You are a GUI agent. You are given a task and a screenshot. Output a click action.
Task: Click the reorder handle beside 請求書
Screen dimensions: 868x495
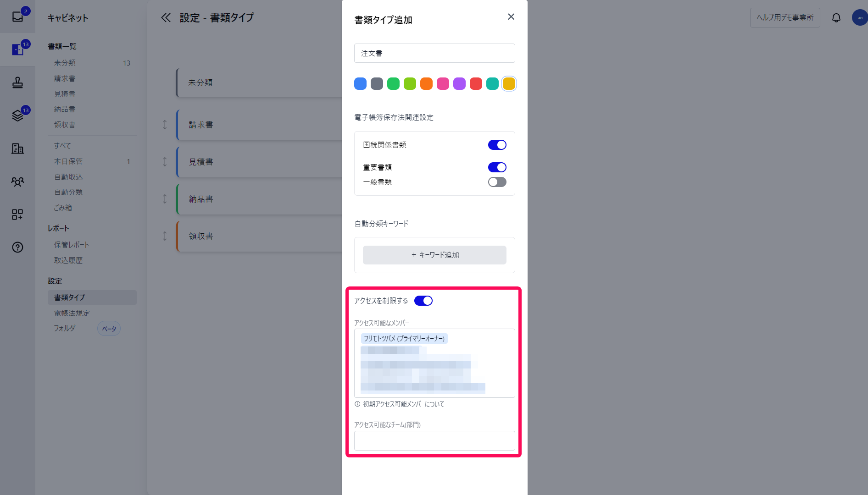(x=165, y=125)
